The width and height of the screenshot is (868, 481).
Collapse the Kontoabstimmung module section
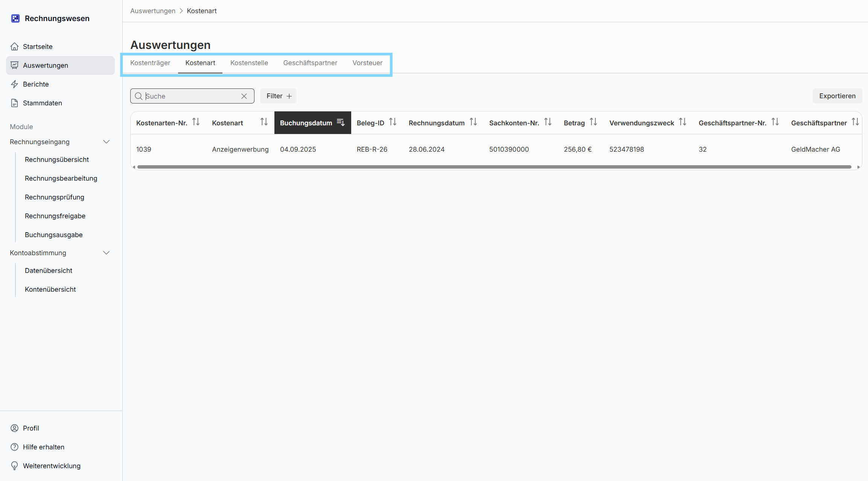pos(106,253)
